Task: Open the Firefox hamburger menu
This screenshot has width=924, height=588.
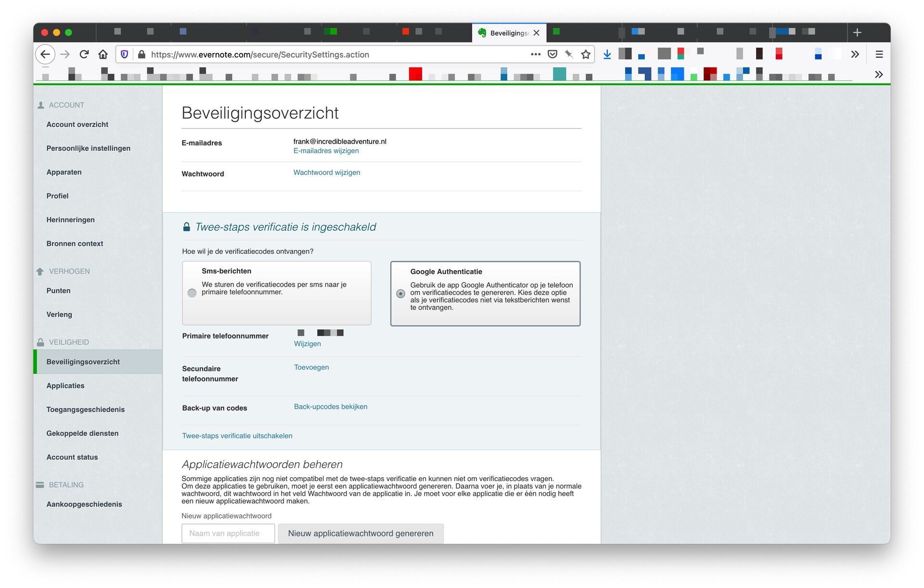Action: tap(879, 54)
